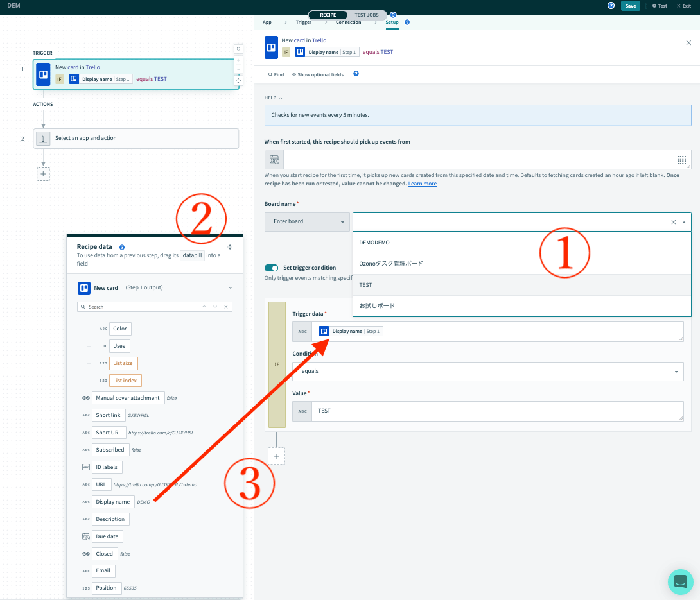
Task: Clear the Recipe data search
Action: (226, 307)
